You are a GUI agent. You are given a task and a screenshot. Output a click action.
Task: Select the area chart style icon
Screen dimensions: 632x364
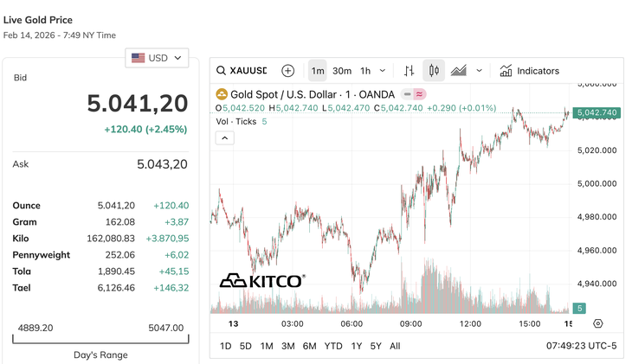click(458, 71)
